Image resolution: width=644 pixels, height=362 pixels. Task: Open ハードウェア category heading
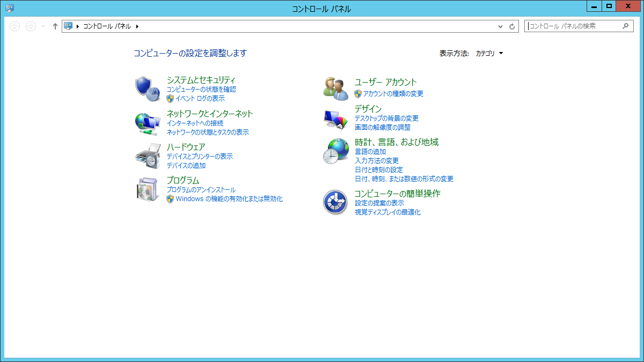[x=186, y=147]
